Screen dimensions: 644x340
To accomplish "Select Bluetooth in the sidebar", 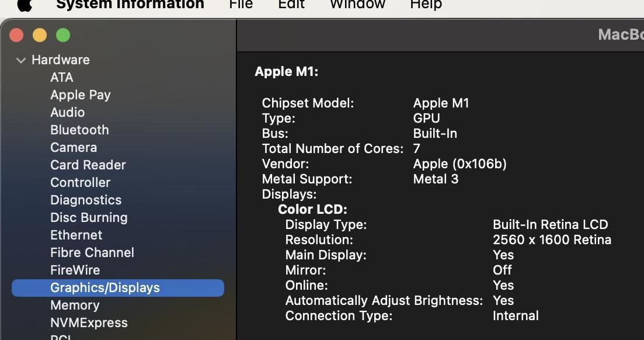I will (x=79, y=130).
